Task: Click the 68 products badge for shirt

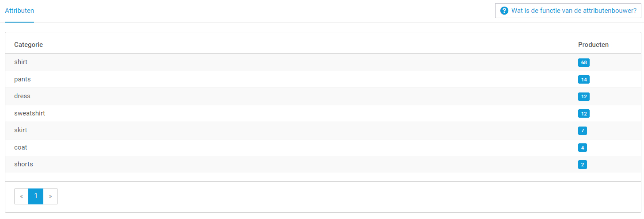Action: point(583,63)
